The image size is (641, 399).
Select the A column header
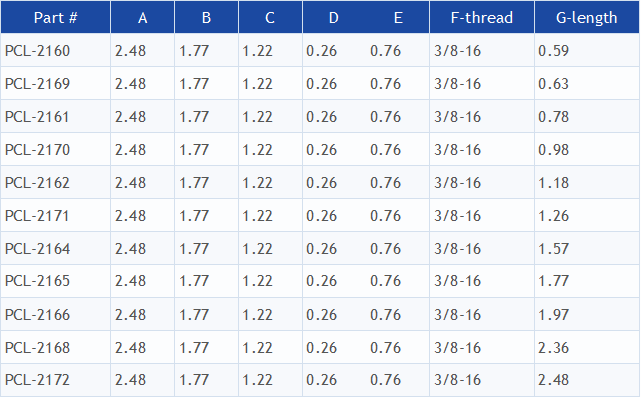click(142, 18)
